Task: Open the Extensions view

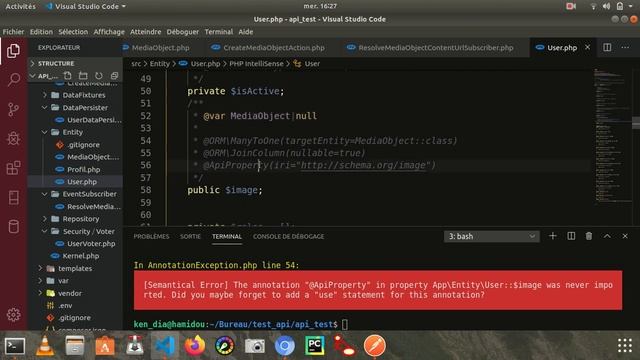Action: (13, 168)
